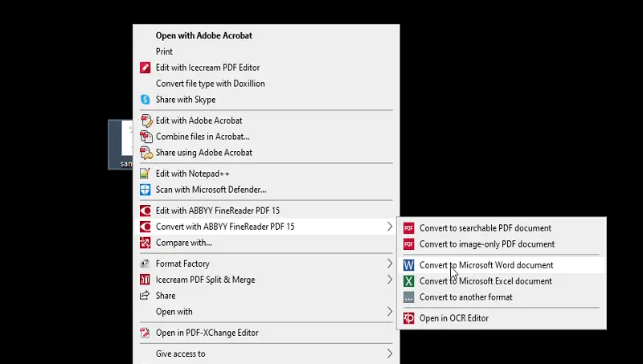
Task: Click the OCR Editor icon
Action: (409, 318)
